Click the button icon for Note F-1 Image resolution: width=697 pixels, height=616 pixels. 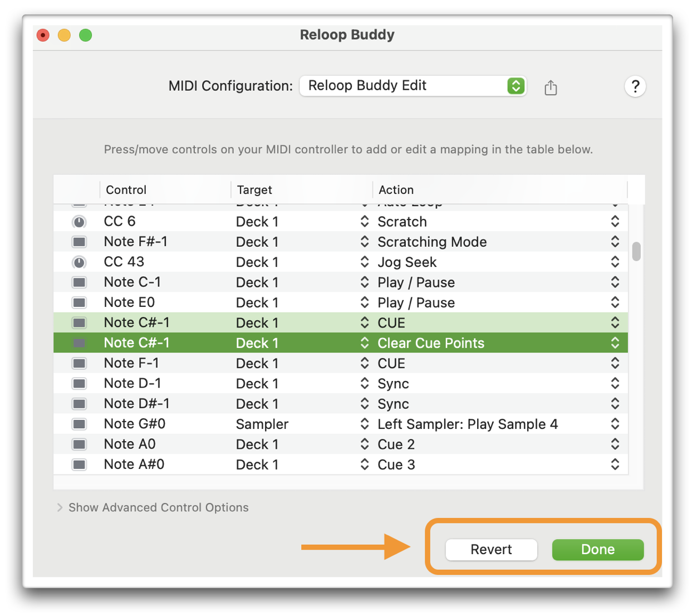(x=80, y=364)
